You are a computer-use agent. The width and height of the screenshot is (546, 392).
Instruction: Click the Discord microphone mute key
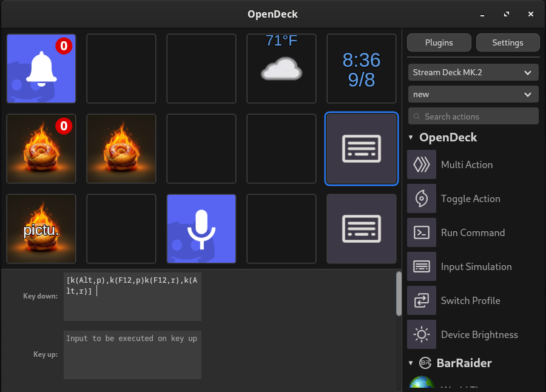tap(201, 229)
